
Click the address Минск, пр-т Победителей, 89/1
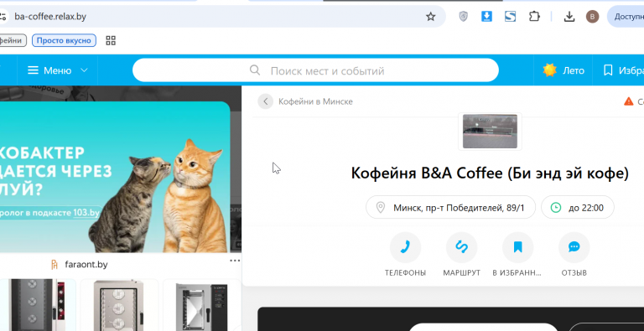(x=450, y=207)
